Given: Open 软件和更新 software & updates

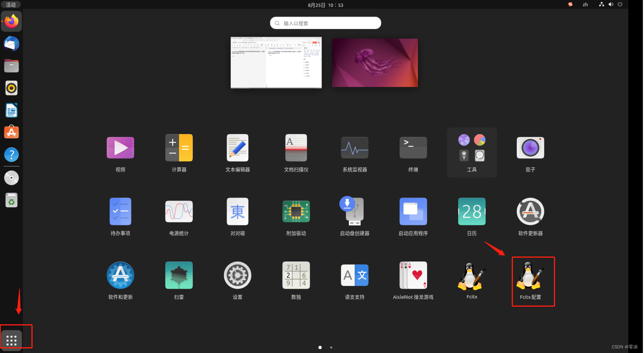Looking at the screenshot, I should (x=120, y=275).
